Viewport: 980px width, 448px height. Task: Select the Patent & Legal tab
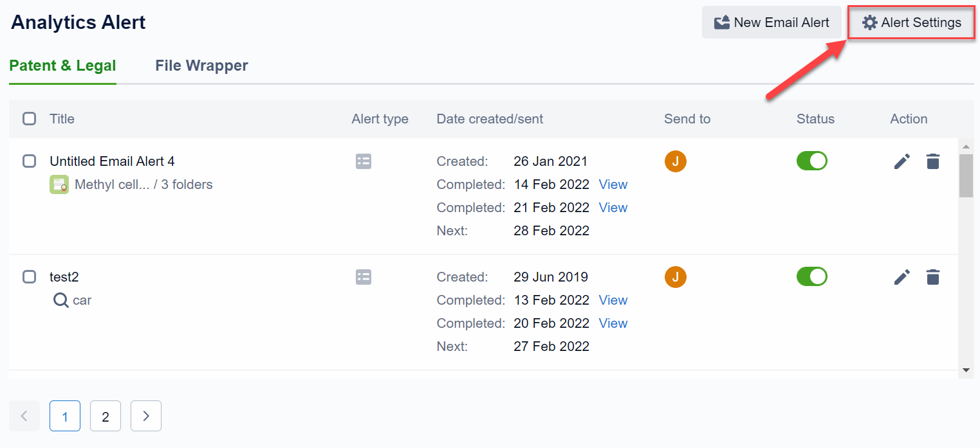pyautogui.click(x=62, y=66)
